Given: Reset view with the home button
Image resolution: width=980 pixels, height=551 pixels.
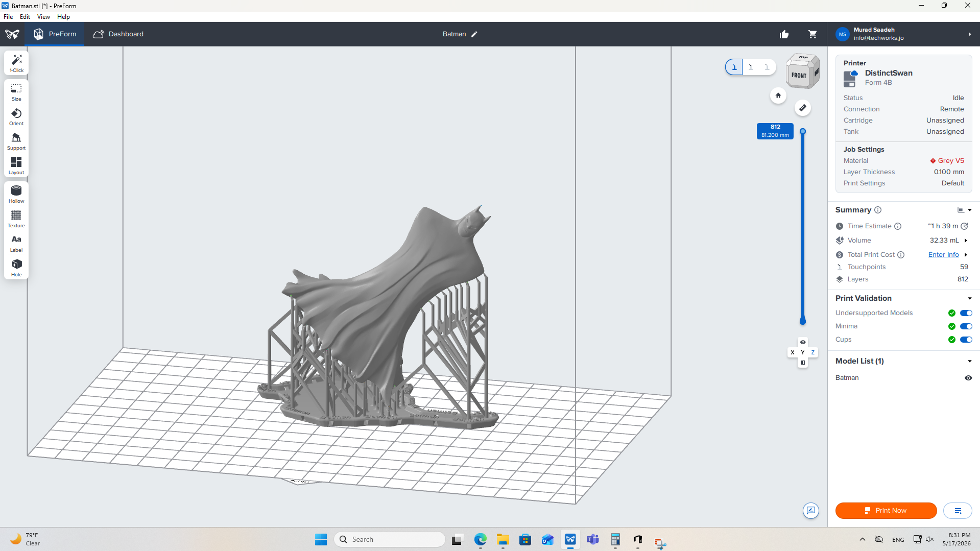Looking at the screenshot, I should pyautogui.click(x=778, y=95).
